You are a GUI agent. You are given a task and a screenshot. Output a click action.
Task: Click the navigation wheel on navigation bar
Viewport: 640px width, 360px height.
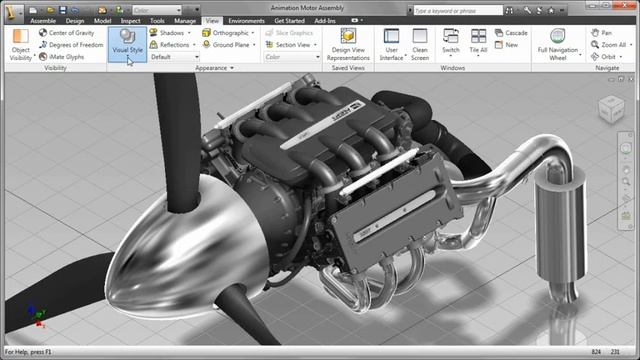(626, 148)
